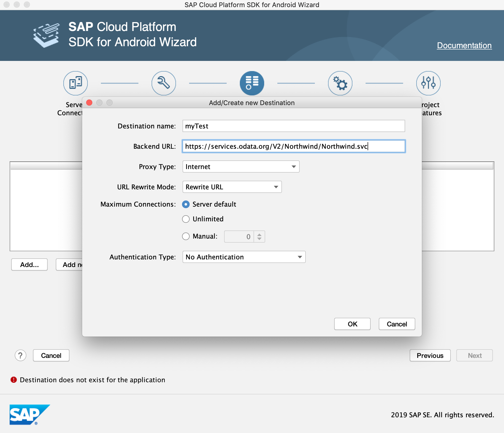The image size is (504, 433).
Task: Open the Project Features wizard step icon
Action: pyautogui.click(x=428, y=83)
